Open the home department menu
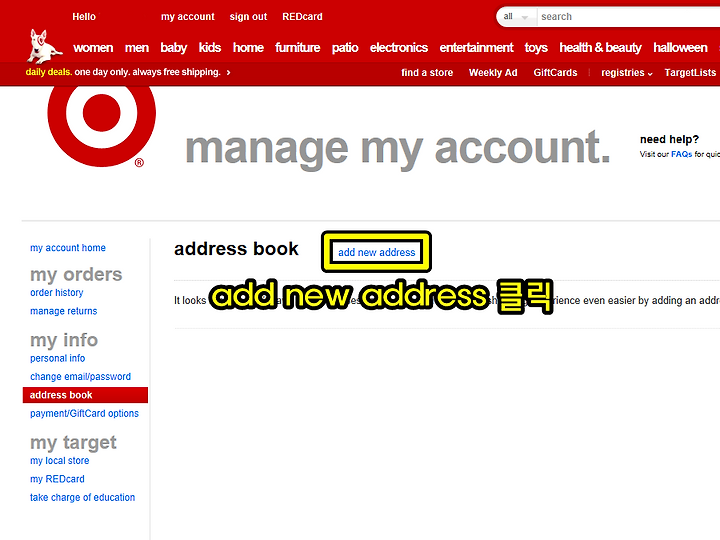This screenshot has width=720, height=540. [x=248, y=47]
